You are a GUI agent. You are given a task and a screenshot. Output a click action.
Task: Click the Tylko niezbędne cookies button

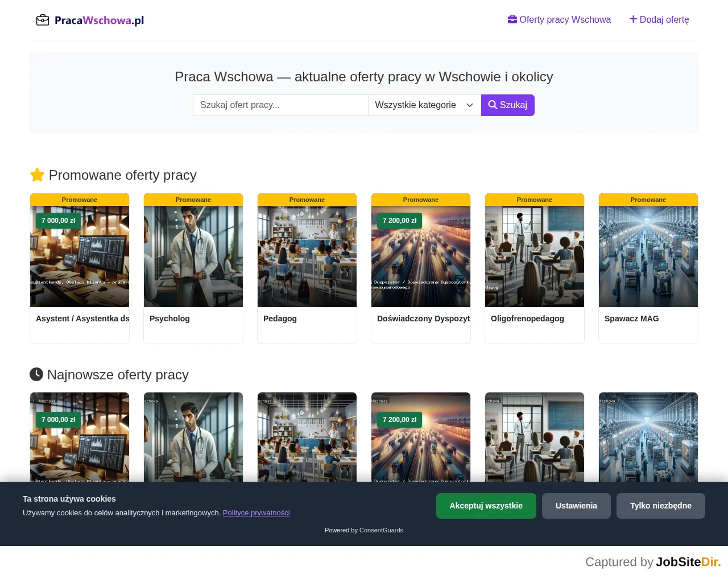pos(661,506)
